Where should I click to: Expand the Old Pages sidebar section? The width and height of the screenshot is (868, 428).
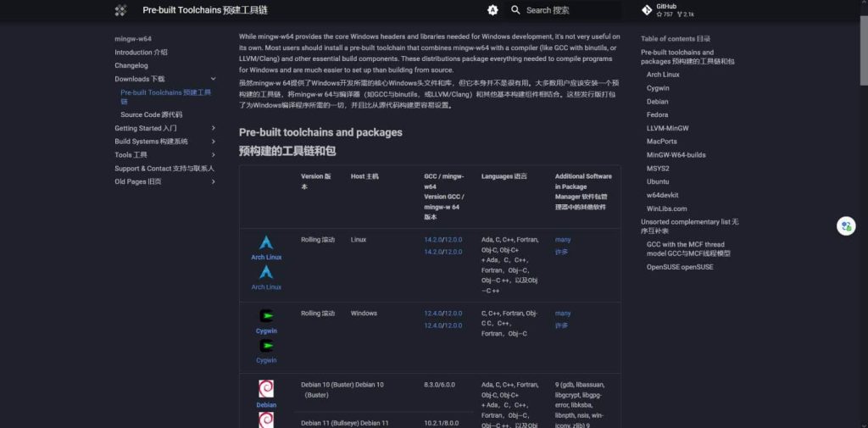pos(213,181)
